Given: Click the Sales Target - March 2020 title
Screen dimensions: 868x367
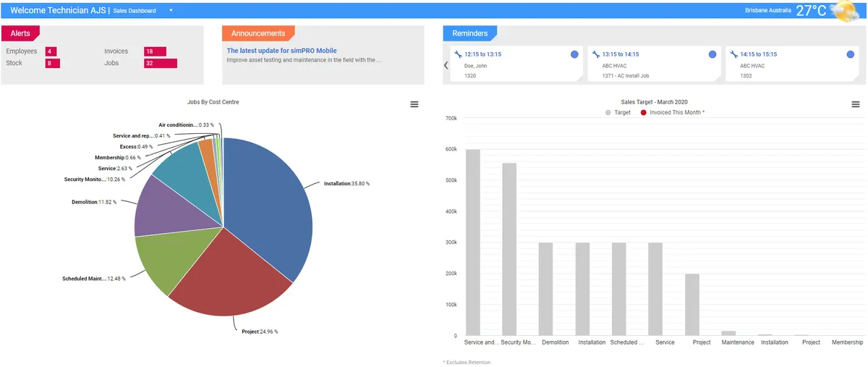Looking at the screenshot, I should point(655,102).
